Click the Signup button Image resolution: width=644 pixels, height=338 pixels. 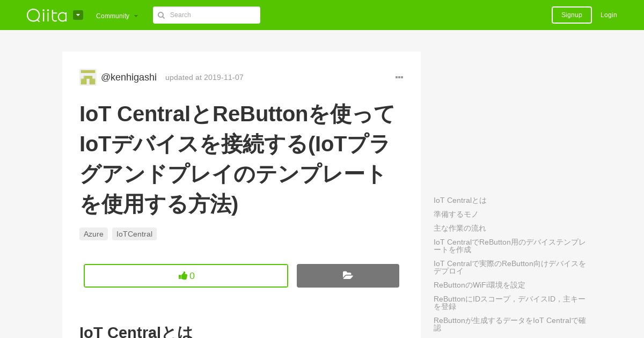pos(572,15)
